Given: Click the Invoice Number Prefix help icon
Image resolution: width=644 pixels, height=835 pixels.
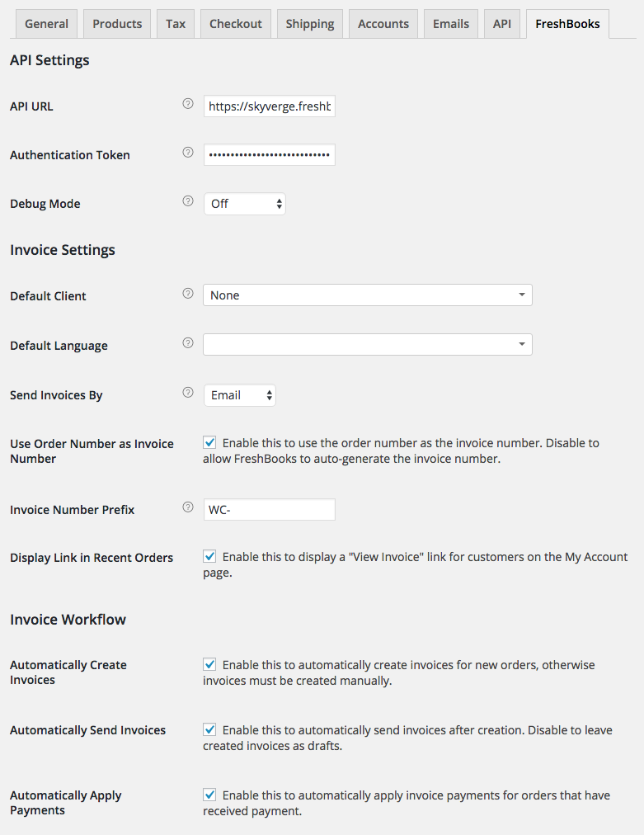Looking at the screenshot, I should [188, 507].
